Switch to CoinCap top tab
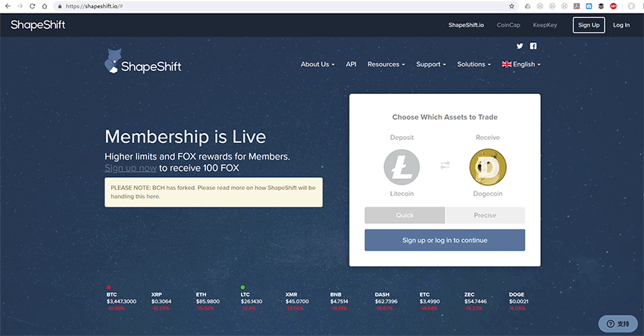644x336 pixels. pyautogui.click(x=508, y=25)
